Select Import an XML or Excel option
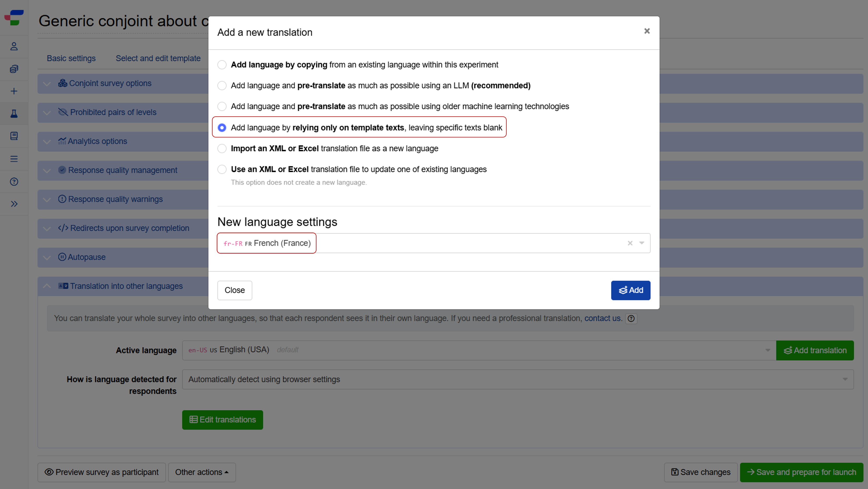868x489 pixels. click(x=222, y=149)
